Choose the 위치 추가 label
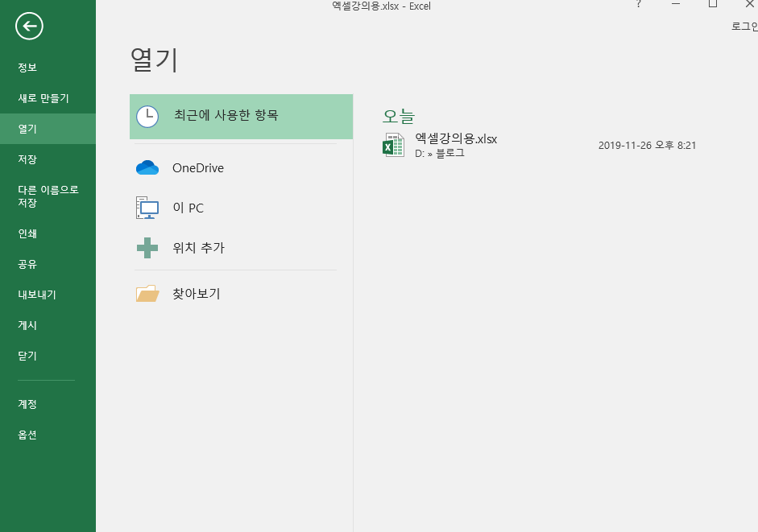 tap(199, 248)
